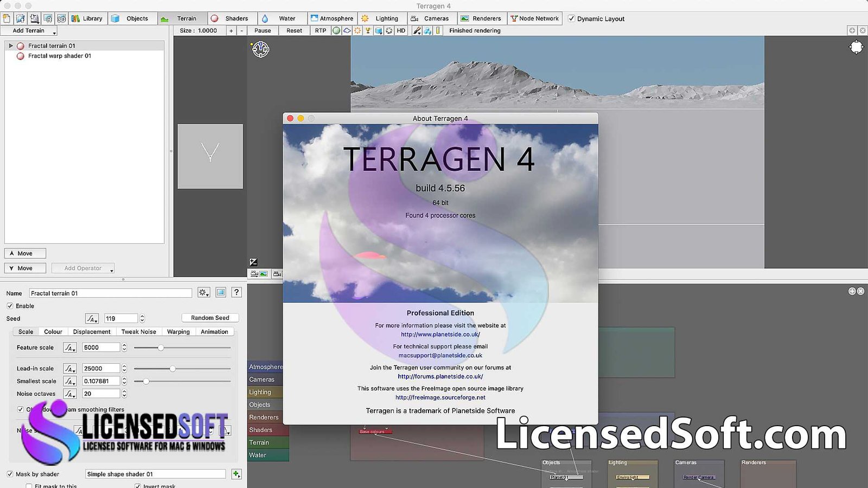Viewport: 868px width, 488px height.
Task: Click the Pause render button
Action: (x=263, y=31)
